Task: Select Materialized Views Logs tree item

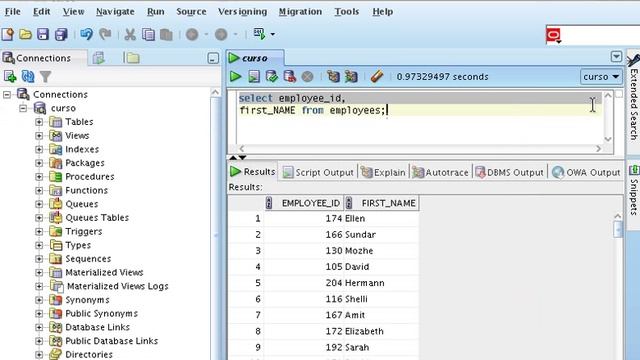Action: (117, 286)
